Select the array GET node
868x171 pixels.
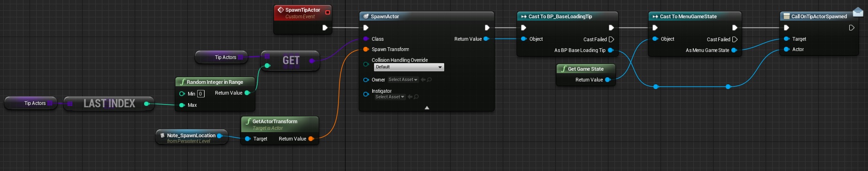click(291, 60)
